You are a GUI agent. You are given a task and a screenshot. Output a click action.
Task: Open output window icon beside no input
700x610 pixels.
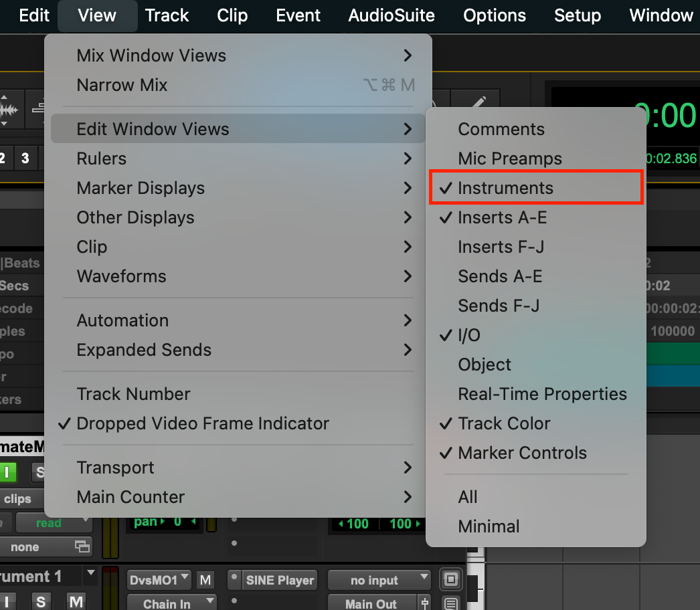pos(450,579)
